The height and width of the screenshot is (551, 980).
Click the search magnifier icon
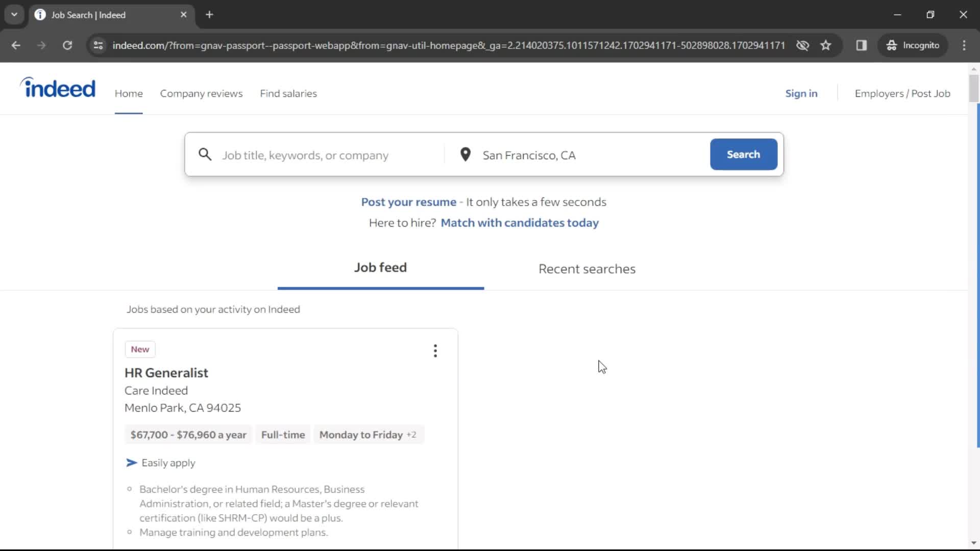click(205, 154)
